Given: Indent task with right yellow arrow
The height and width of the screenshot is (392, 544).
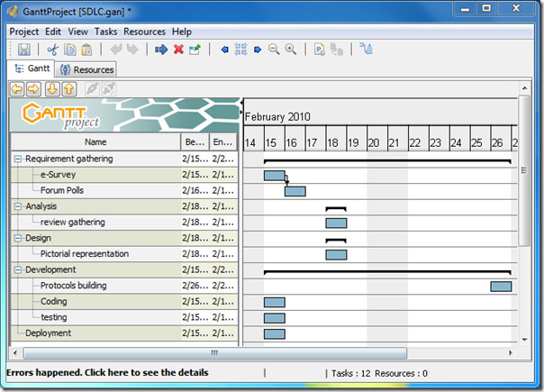Looking at the screenshot, I should (x=33, y=89).
